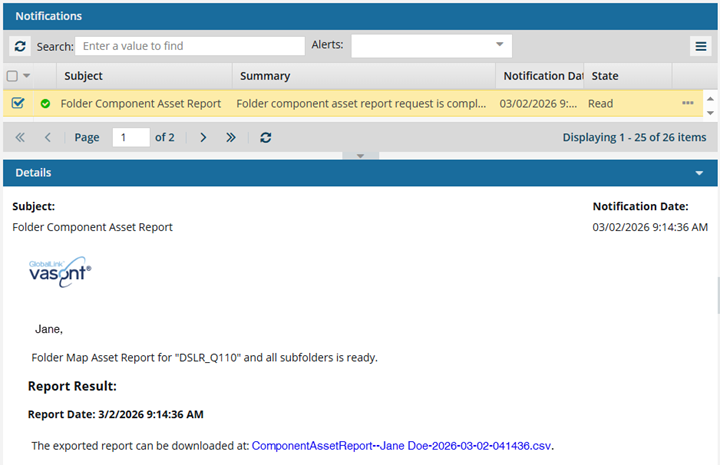
Task: Open the Alerts dropdown
Action: [499, 46]
